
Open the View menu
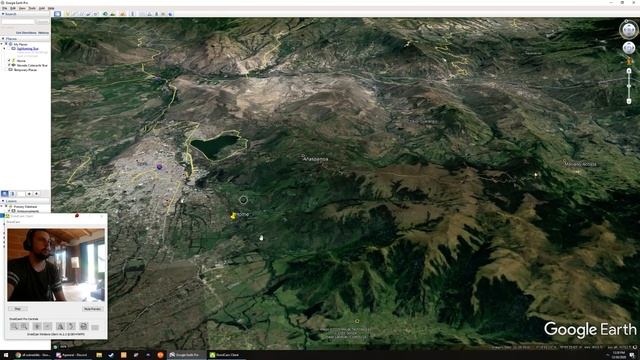tap(22, 8)
